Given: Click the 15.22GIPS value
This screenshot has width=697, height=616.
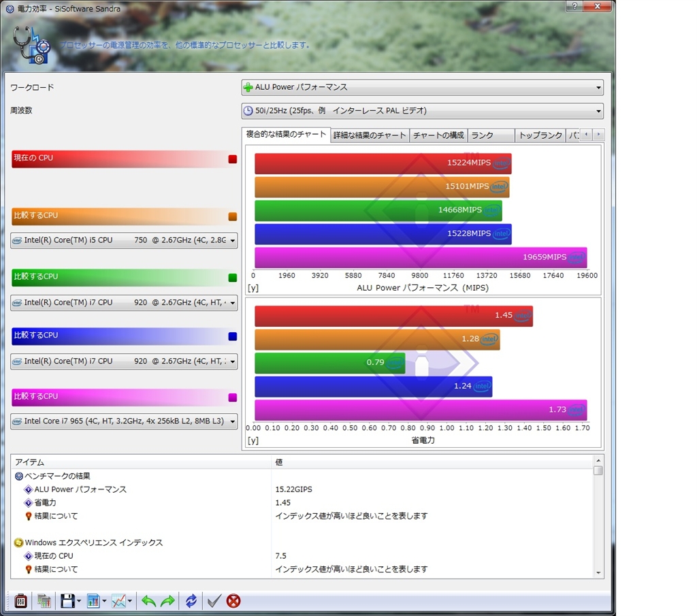Looking at the screenshot, I should coord(294,489).
